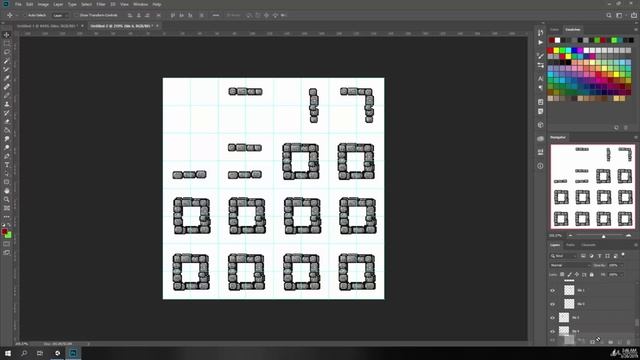
Task: Click the Photoshop taskbar icon
Action: (73, 353)
